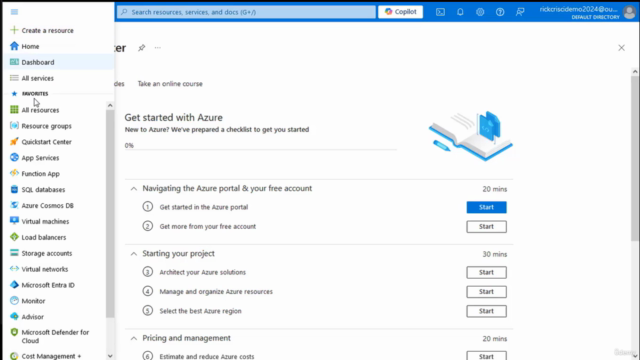Click the page scroll up arrow
Screen dimensions: 640x360
pyautogui.click(x=635, y=71)
